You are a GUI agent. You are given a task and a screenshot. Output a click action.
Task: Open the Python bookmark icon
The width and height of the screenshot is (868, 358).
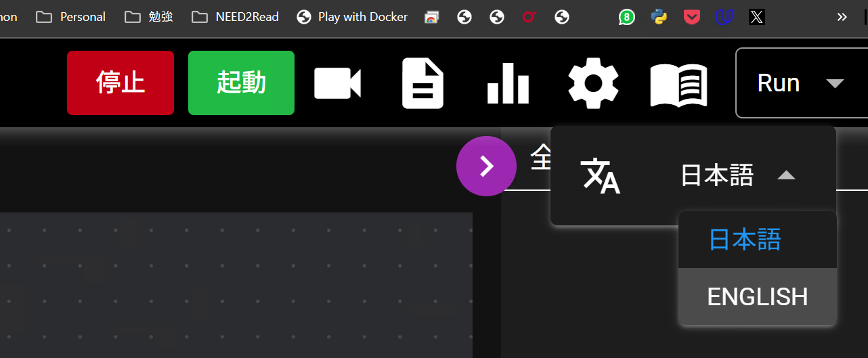tap(659, 17)
